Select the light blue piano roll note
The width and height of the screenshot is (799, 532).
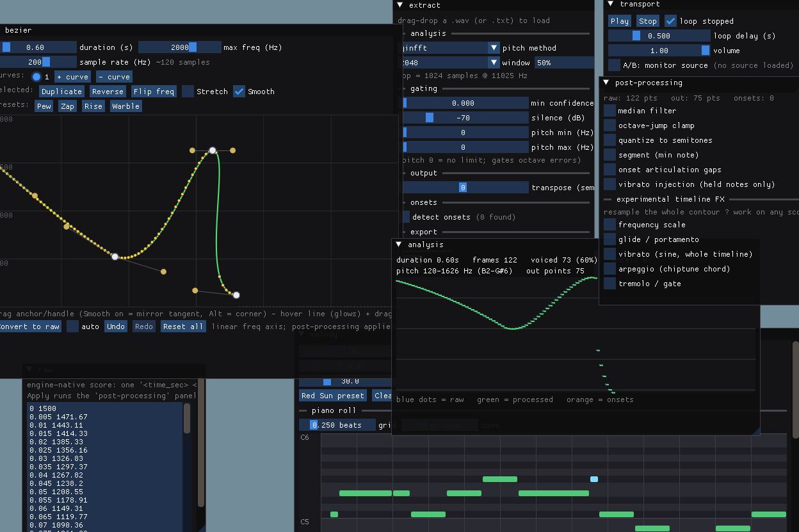[594, 479]
